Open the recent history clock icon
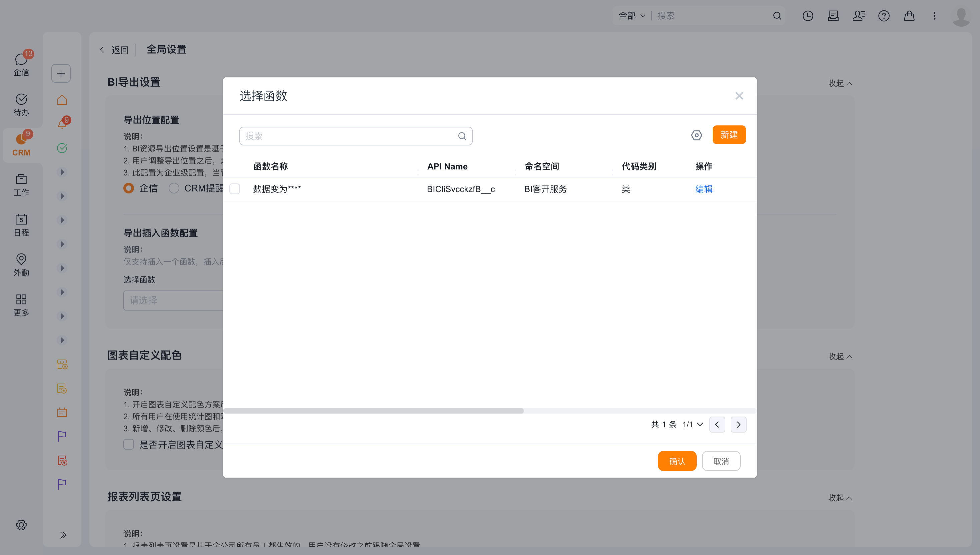 tap(808, 16)
